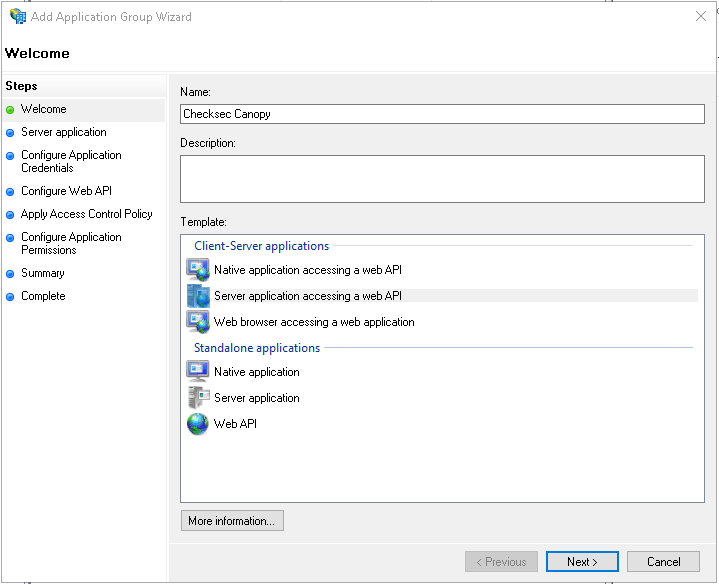The width and height of the screenshot is (719, 584).
Task: Click the standalone Server application tower icon
Action: tap(198, 397)
